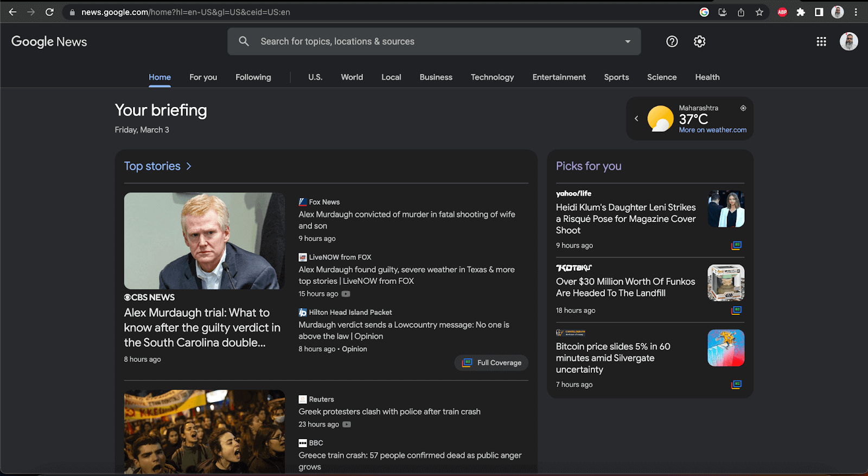The image size is (868, 476).
Task: Open full coverage icon for Bitcoin story
Action: 736,384
